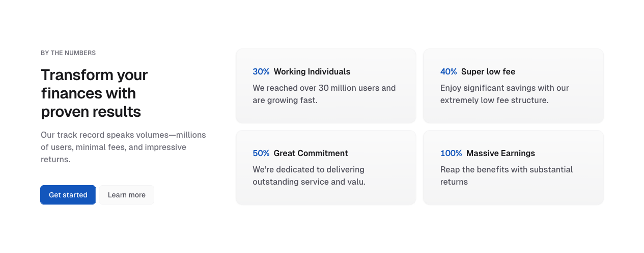Select the Working Individuals title
Viewport: 644px width, 253px height.
point(312,72)
